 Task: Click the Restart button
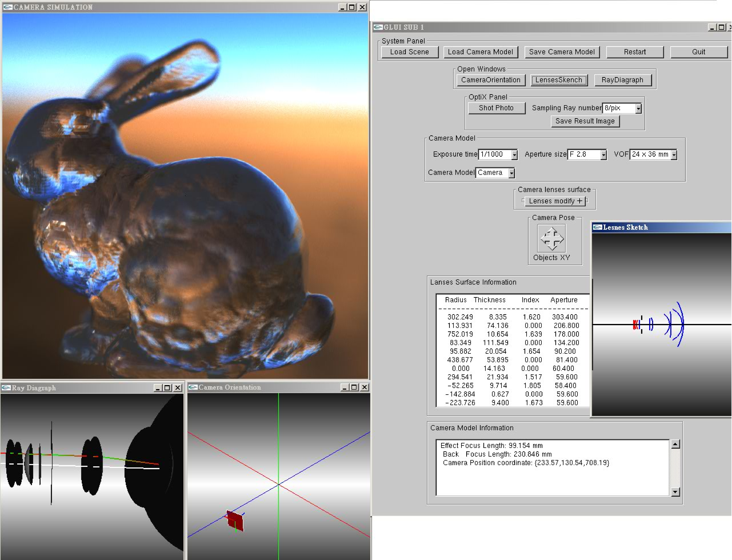pyautogui.click(x=635, y=52)
